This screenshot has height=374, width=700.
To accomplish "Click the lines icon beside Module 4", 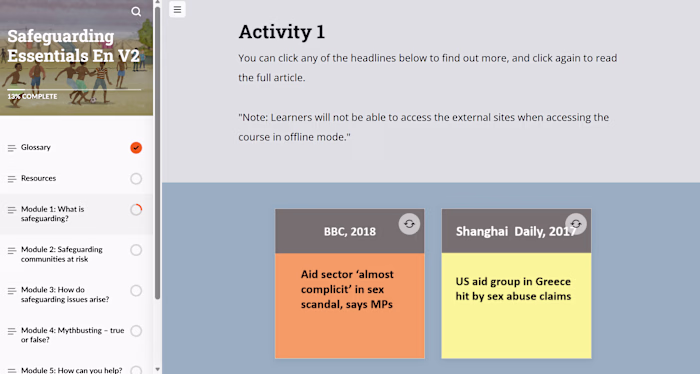I will pyautogui.click(x=12, y=331).
